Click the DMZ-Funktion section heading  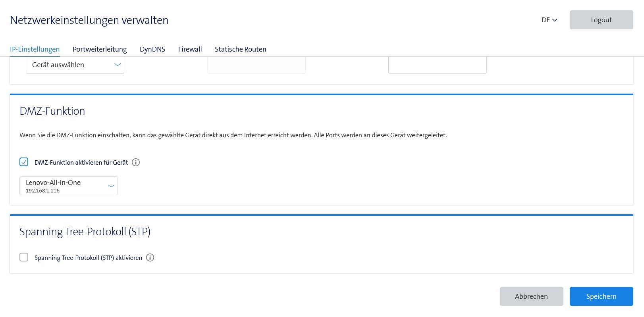click(52, 111)
